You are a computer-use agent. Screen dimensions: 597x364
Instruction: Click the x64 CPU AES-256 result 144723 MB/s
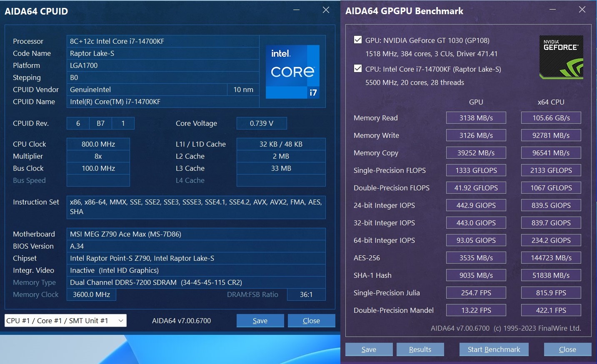click(551, 258)
